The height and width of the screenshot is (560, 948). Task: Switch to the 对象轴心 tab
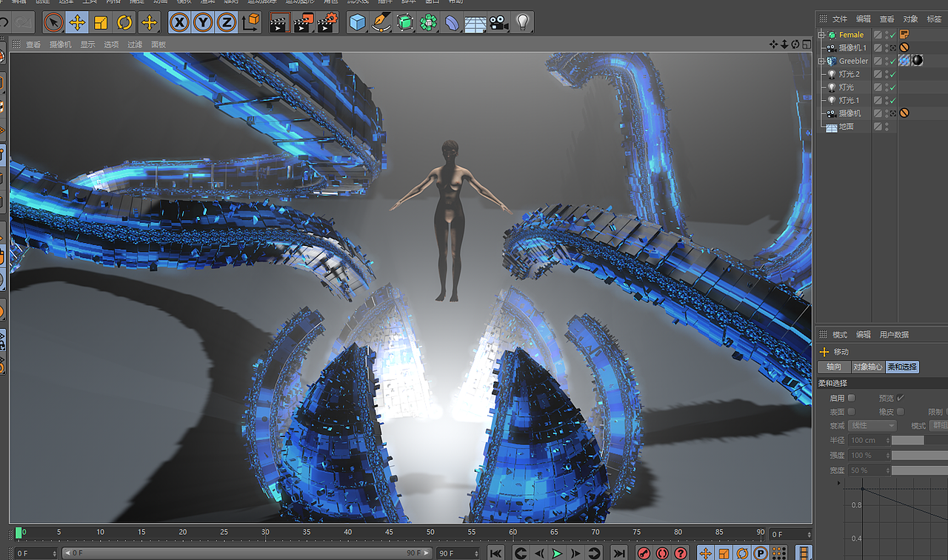pyautogui.click(x=867, y=367)
